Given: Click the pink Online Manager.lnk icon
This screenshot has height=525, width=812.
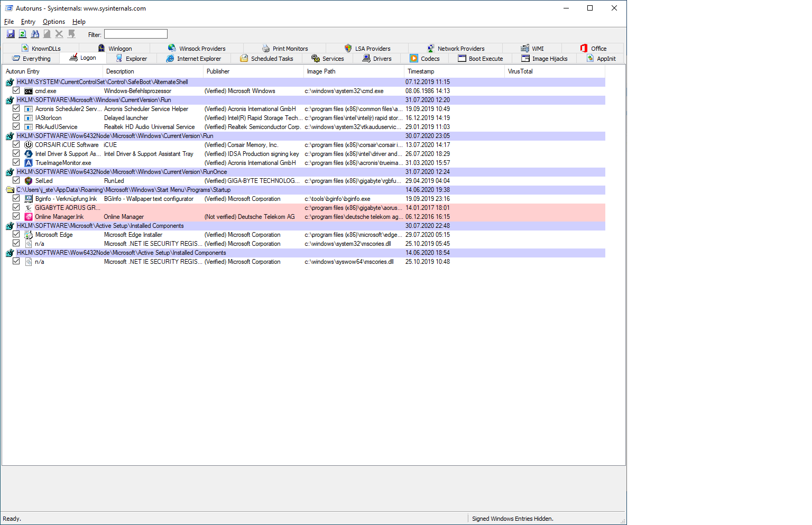Looking at the screenshot, I should click(29, 217).
